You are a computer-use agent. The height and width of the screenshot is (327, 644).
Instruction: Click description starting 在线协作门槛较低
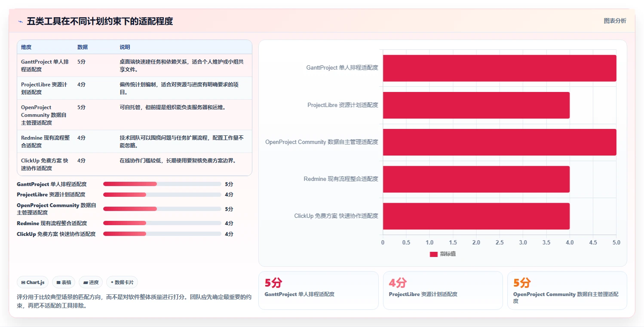click(x=179, y=161)
